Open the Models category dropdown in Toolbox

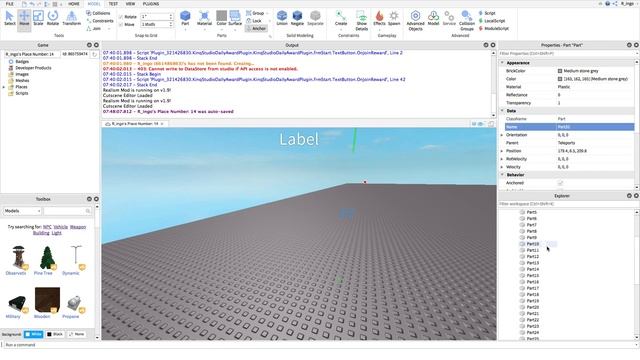tap(22, 211)
